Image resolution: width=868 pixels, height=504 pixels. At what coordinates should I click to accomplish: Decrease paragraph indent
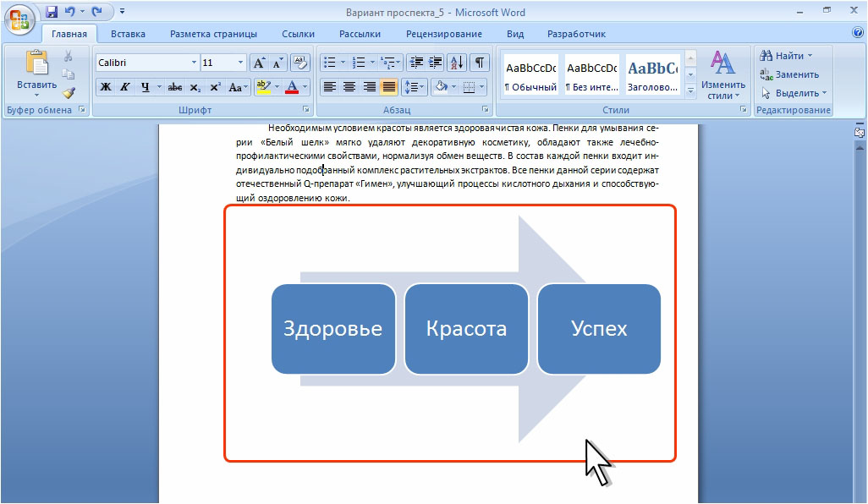[416, 63]
